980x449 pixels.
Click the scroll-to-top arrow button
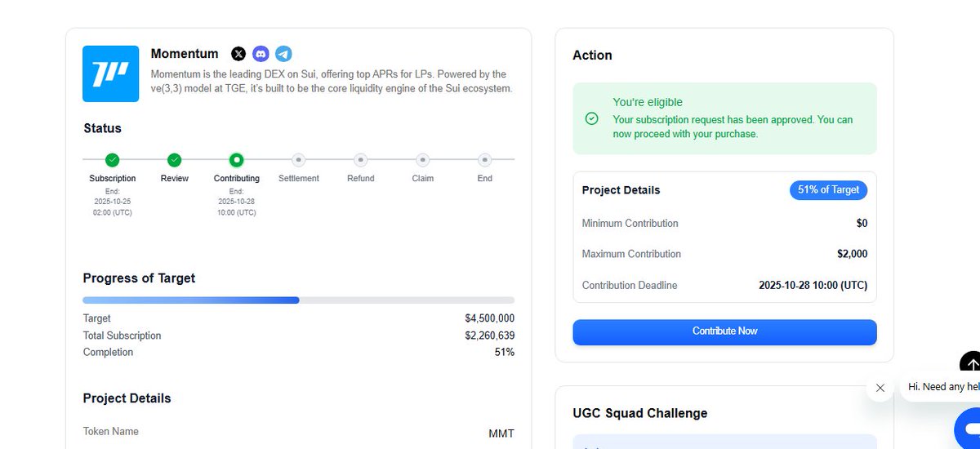(x=970, y=363)
